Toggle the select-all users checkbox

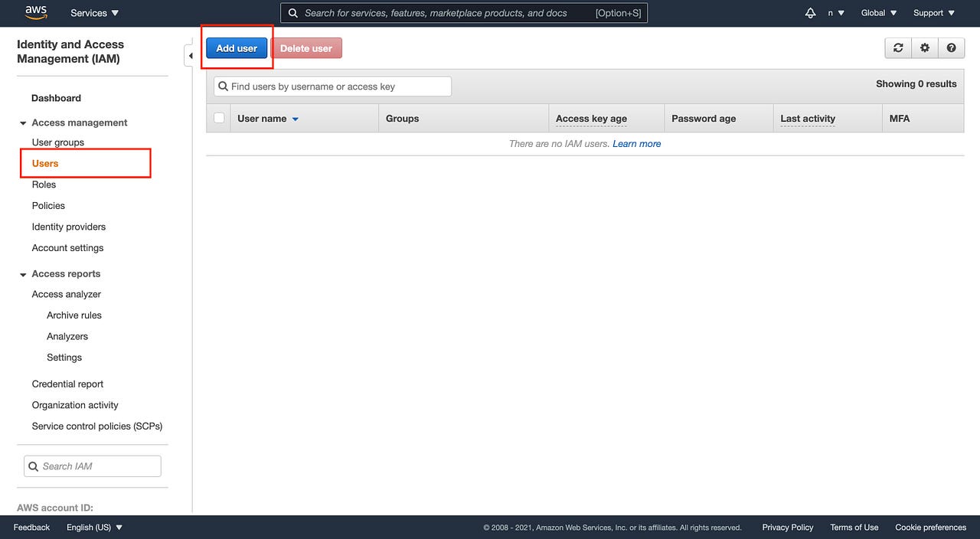(x=219, y=118)
